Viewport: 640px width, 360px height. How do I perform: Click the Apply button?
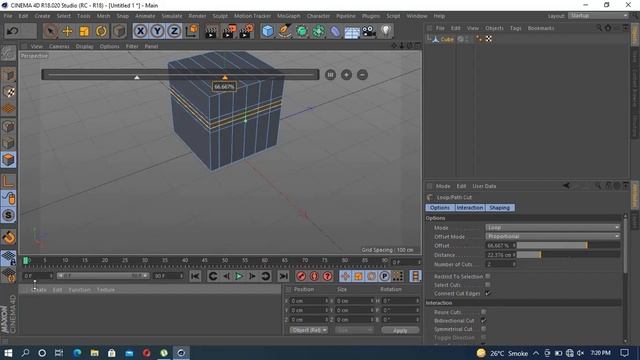coord(400,330)
